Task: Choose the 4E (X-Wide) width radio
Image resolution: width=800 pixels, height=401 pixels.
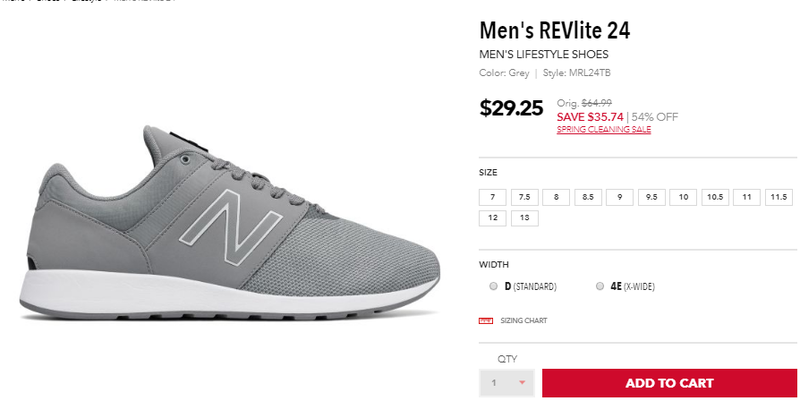Action: coord(600,286)
